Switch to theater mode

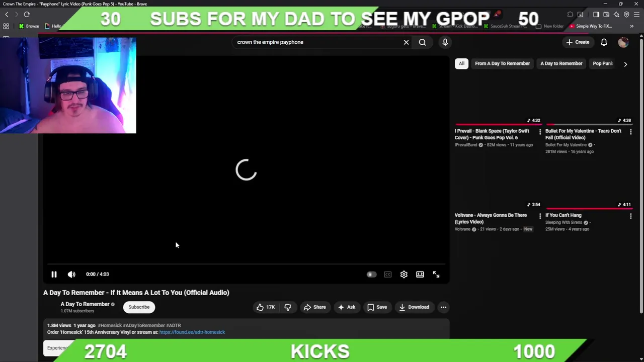pyautogui.click(x=420, y=274)
